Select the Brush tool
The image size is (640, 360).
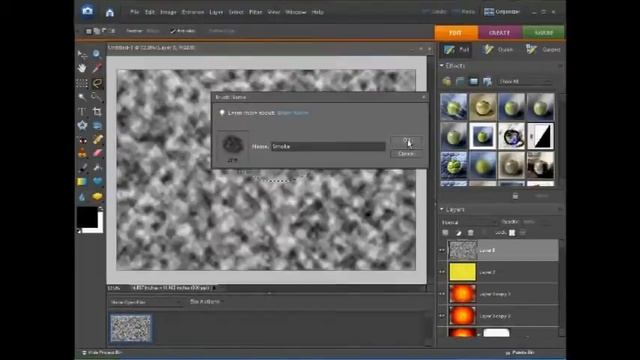82,168
